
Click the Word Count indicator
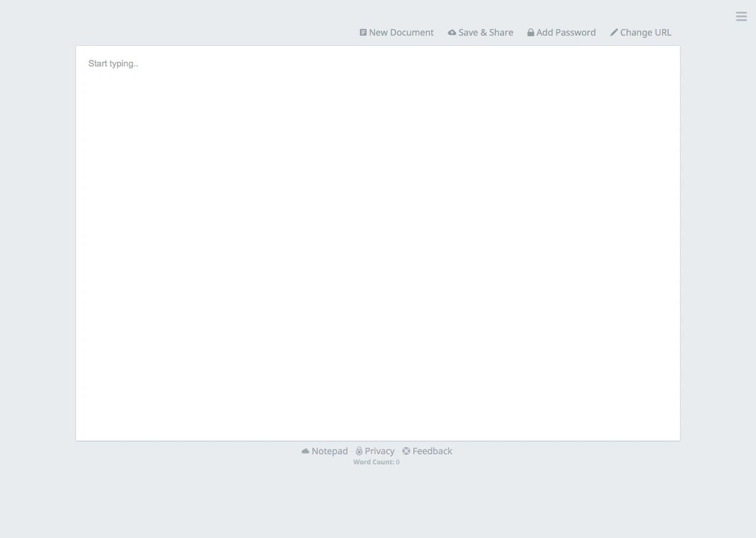[377, 461]
